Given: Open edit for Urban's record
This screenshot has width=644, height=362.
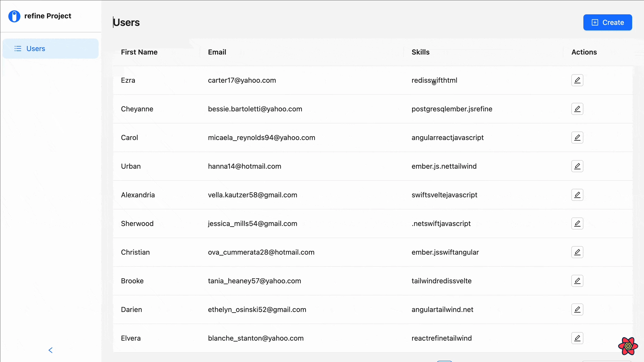Looking at the screenshot, I should [577, 166].
